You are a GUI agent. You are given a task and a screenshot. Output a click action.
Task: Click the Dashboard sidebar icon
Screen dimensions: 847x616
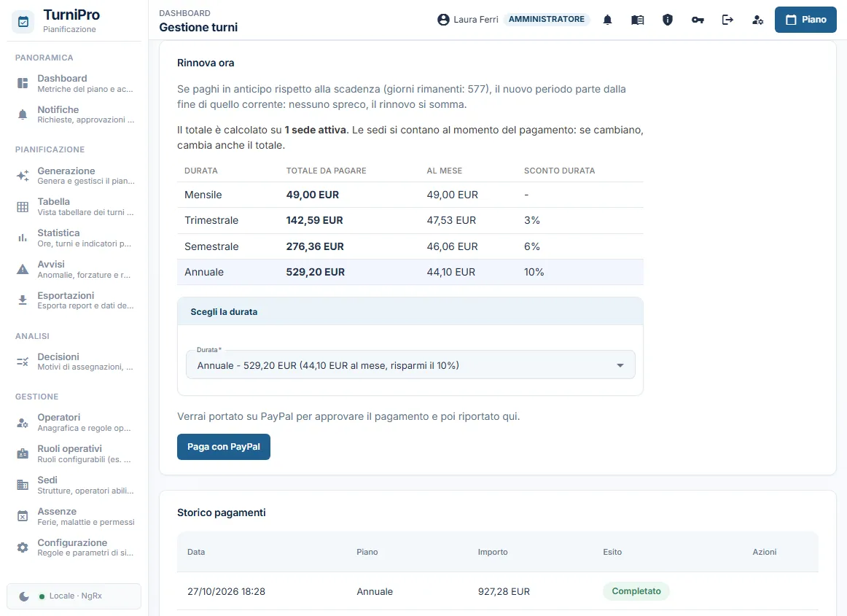coord(23,83)
